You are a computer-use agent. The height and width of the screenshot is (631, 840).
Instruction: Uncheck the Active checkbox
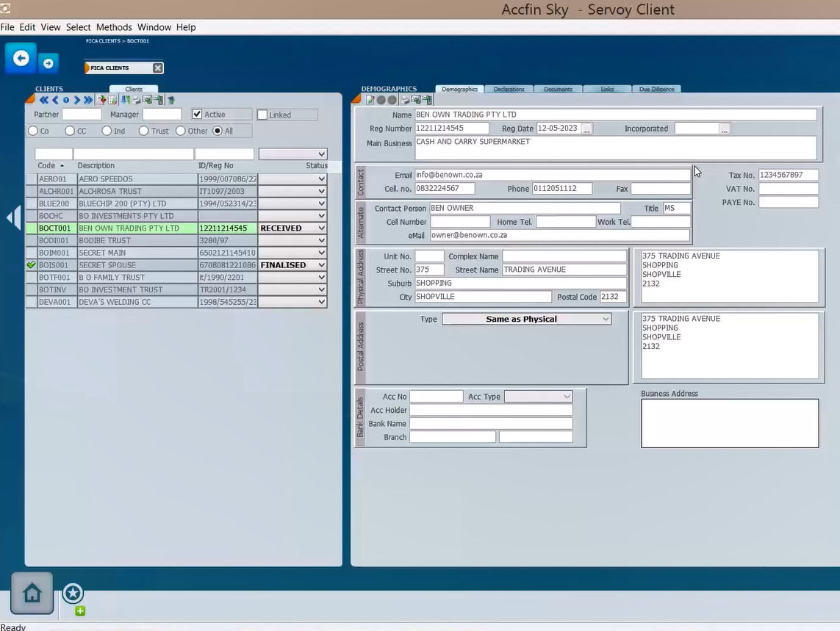click(x=197, y=115)
